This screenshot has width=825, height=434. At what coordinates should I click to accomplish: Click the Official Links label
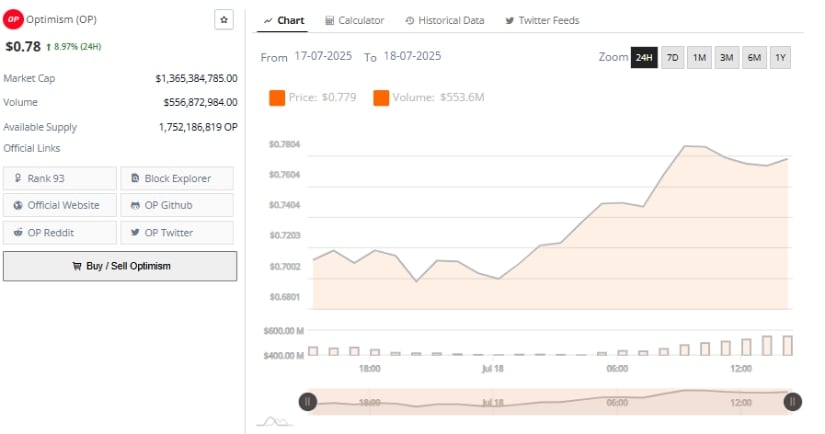pos(32,148)
